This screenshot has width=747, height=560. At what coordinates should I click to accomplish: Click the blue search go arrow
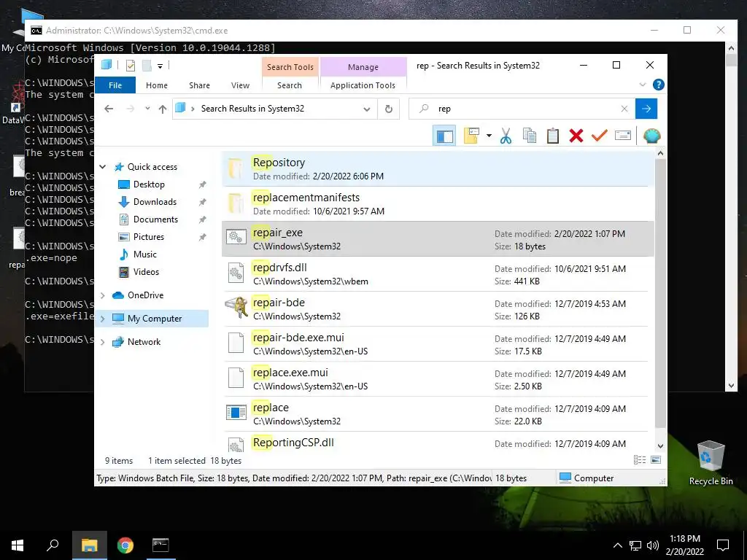(x=646, y=109)
